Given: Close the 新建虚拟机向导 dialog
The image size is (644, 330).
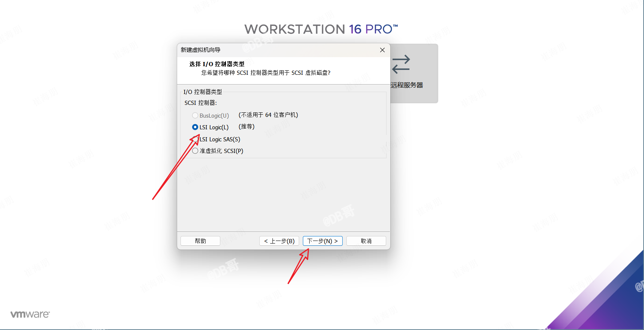Looking at the screenshot, I should (x=382, y=50).
